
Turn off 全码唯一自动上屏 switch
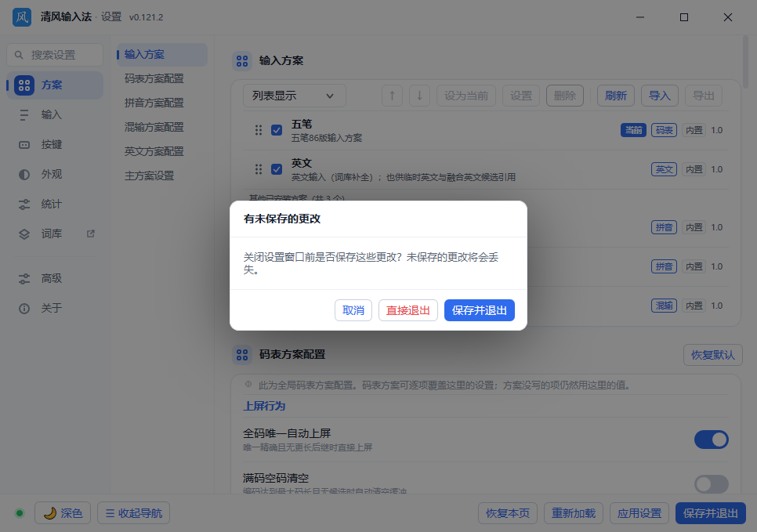tap(711, 440)
